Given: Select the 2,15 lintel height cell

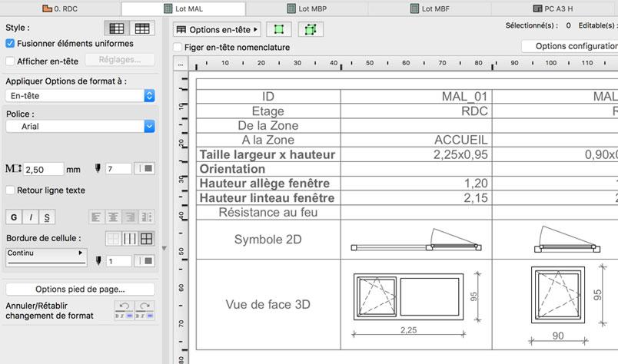Looking at the screenshot, I should tap(416, 198).
